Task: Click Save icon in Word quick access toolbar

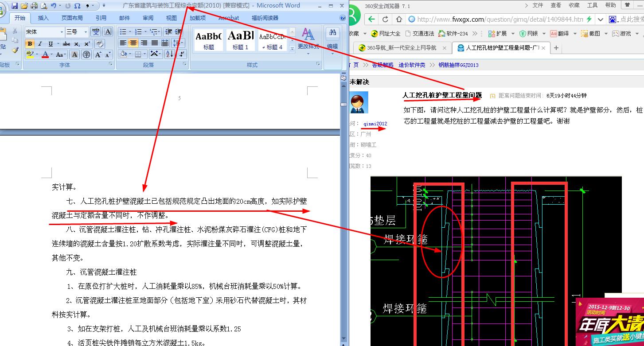Action: pos(14,6)
